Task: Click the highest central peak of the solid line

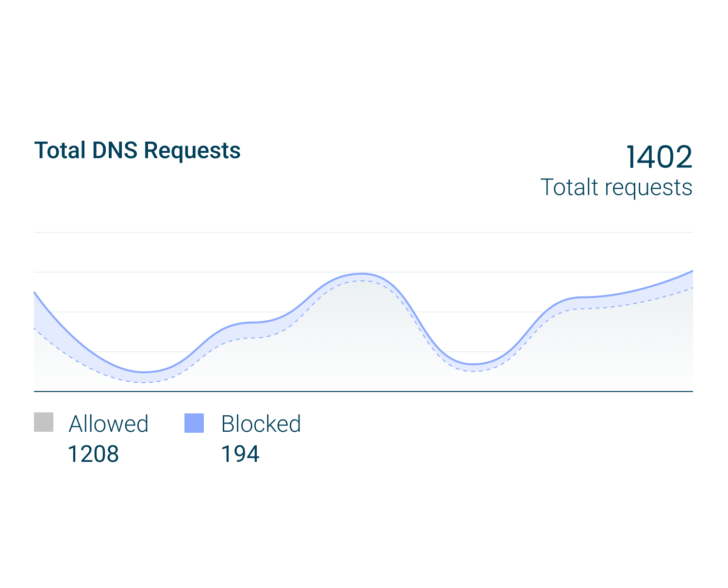Action: point(362,274)
